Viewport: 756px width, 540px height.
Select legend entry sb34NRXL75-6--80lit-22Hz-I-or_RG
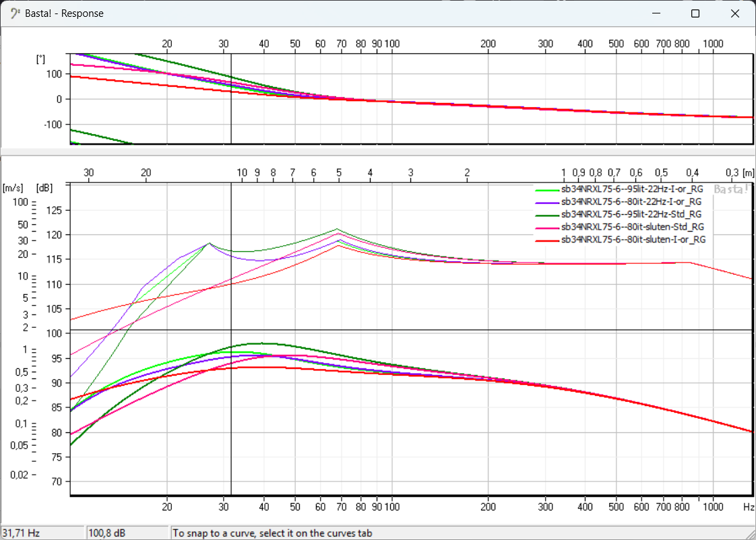pyautogui.click(x=632, y=201)
